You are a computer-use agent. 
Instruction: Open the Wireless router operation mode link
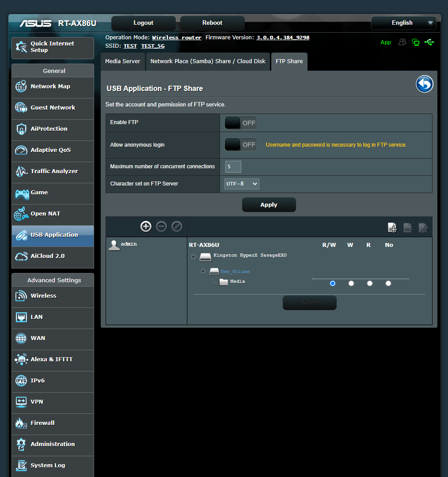177,38
